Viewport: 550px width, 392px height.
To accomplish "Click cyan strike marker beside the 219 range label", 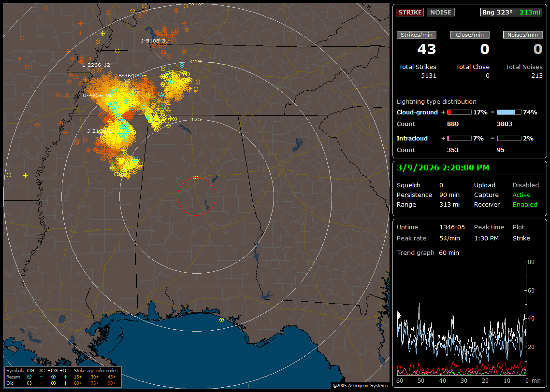I will [182, 65].
